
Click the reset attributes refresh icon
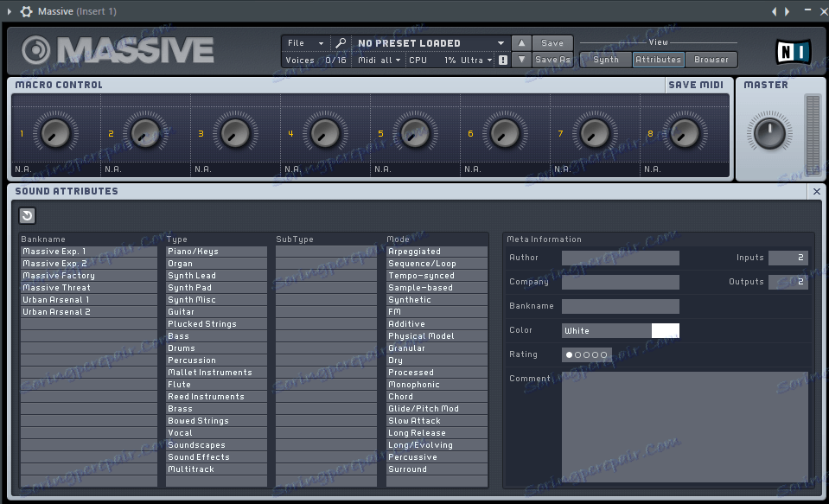click(x=27, y=215)
